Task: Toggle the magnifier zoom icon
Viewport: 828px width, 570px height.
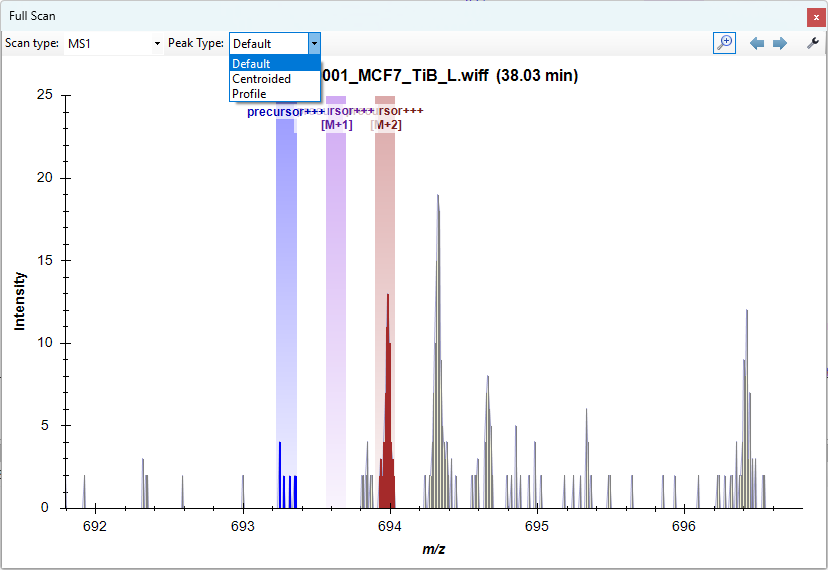Action: [724, 43]
